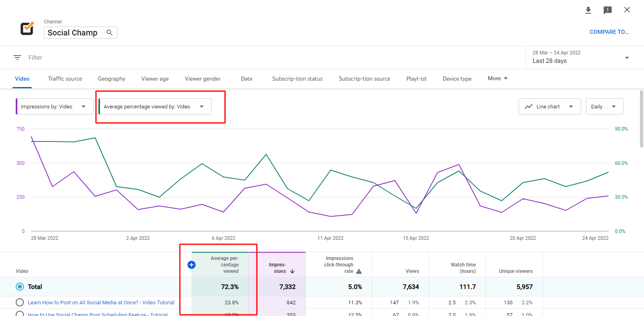Open Average percentage viewed by: Video dropdown

(155, 106)
